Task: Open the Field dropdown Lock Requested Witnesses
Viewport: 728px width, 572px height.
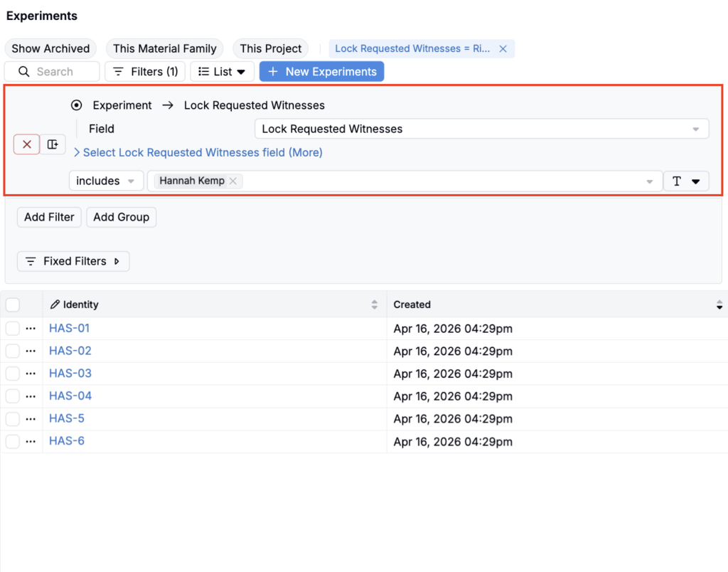Action: pos(481,129)
